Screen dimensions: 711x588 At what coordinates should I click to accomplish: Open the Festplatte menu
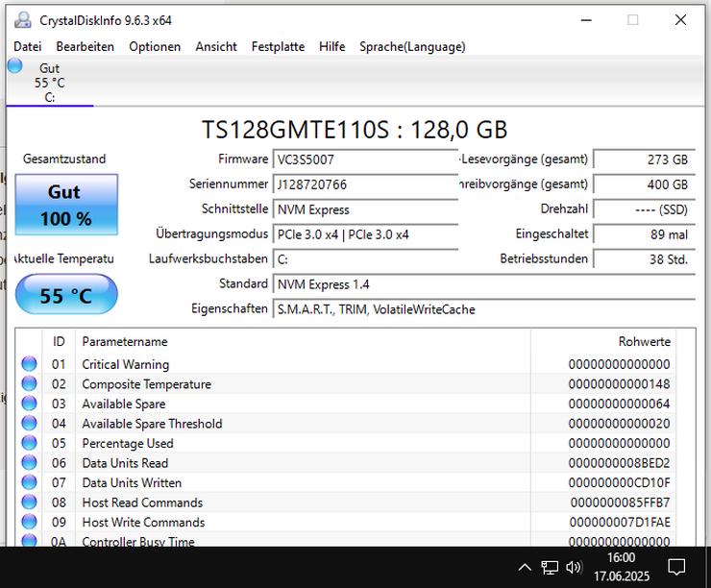point(278,46)
